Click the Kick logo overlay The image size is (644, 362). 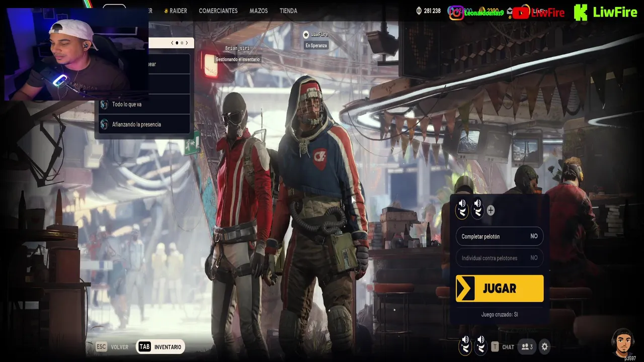coord(581,13)
